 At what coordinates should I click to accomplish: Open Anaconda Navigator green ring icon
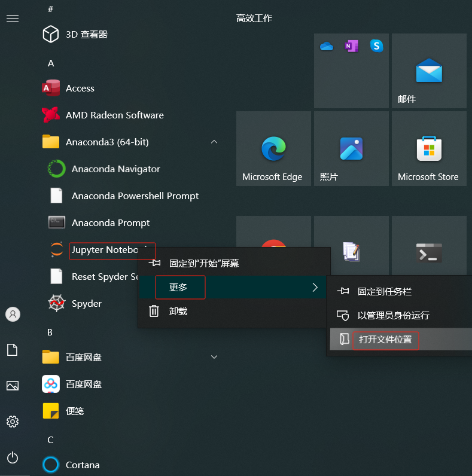pos(56,169)
